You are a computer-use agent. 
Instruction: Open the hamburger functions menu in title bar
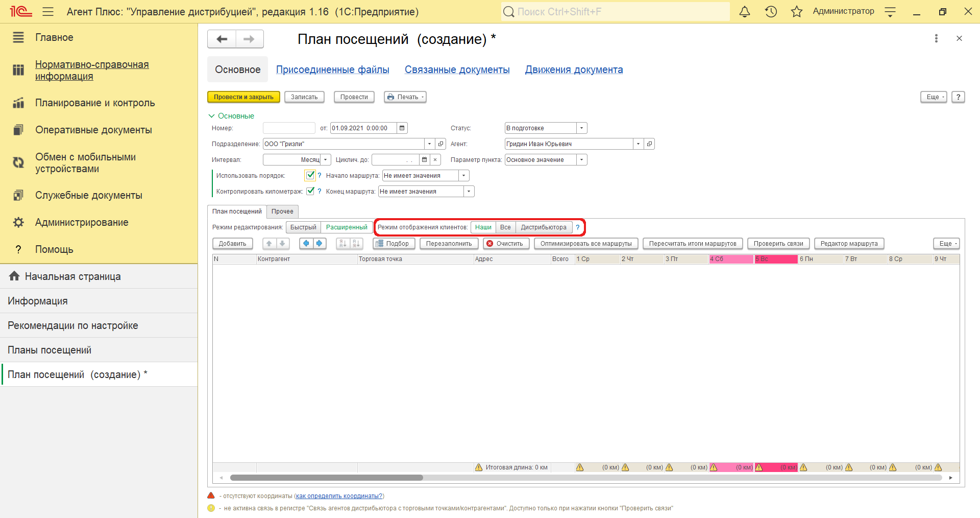(x=48, y=11)
